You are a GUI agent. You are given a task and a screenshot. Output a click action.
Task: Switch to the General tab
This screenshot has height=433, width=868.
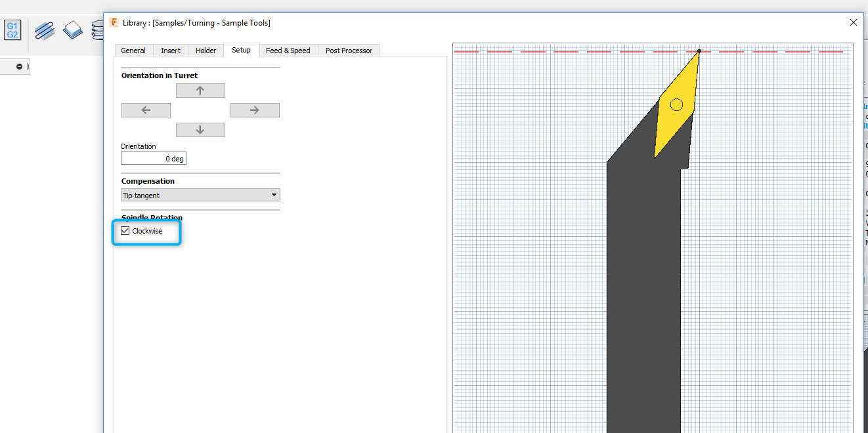133,50
